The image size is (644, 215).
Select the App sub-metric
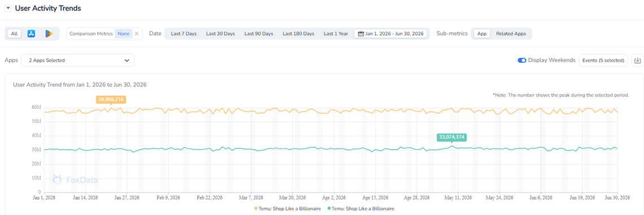click(482, 34)
